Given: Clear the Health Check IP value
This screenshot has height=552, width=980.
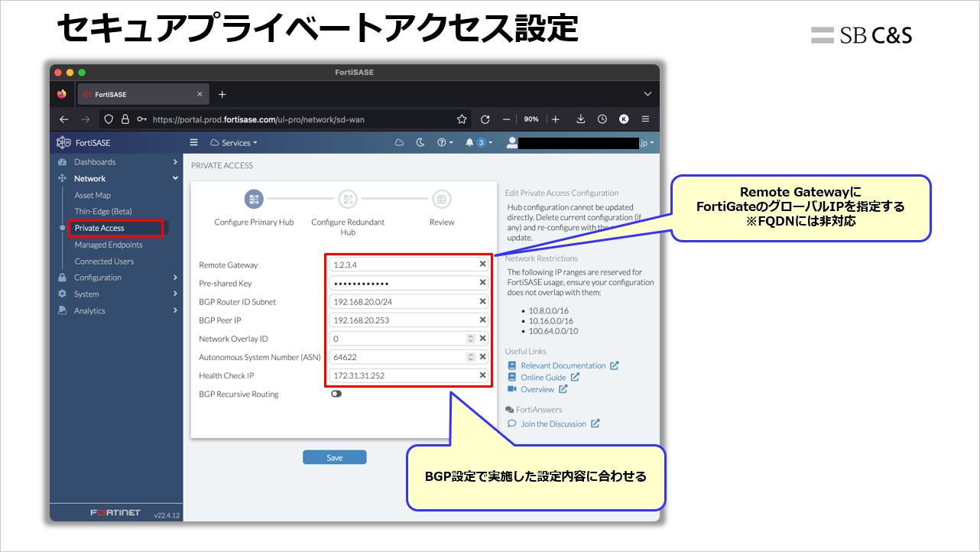Looking at the screenshot, I should coord(482,375).
